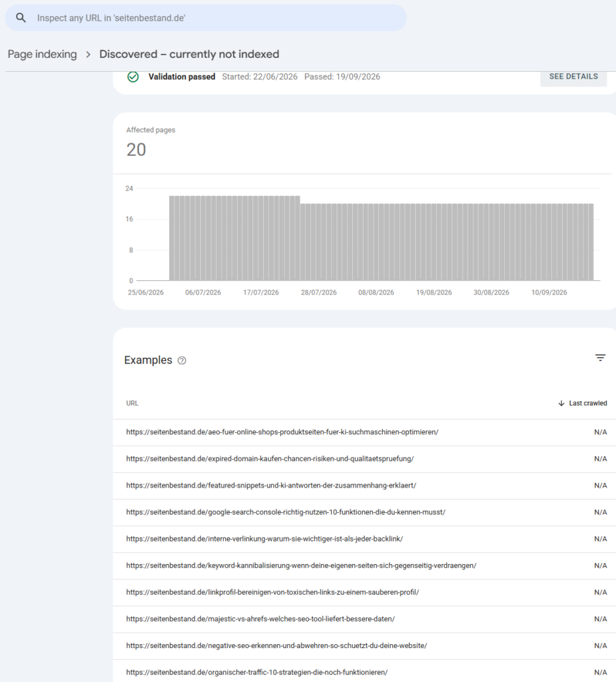Click the Affected pages count 20
Image resolution: width=616 pixels, height=682 pixels.
(136, 150)
